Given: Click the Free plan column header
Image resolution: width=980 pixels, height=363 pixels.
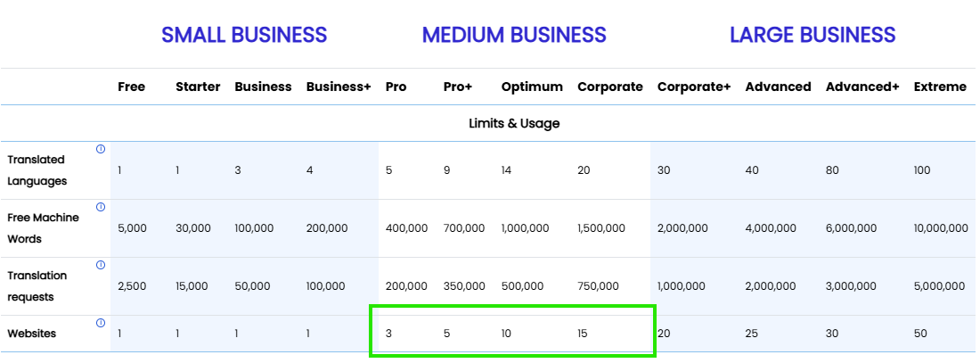Looking at the screenshot, I should 131,87.
